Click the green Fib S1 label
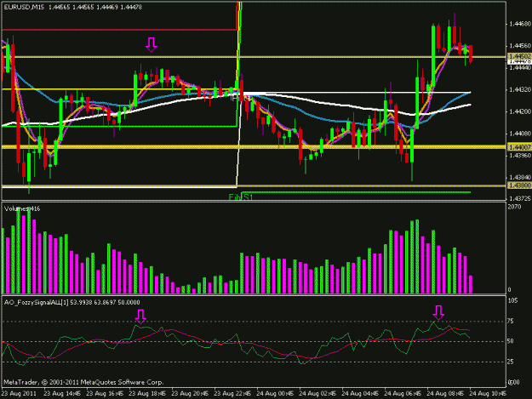The width and height of the screenshot is (532, 399). (x=241, y=197)
